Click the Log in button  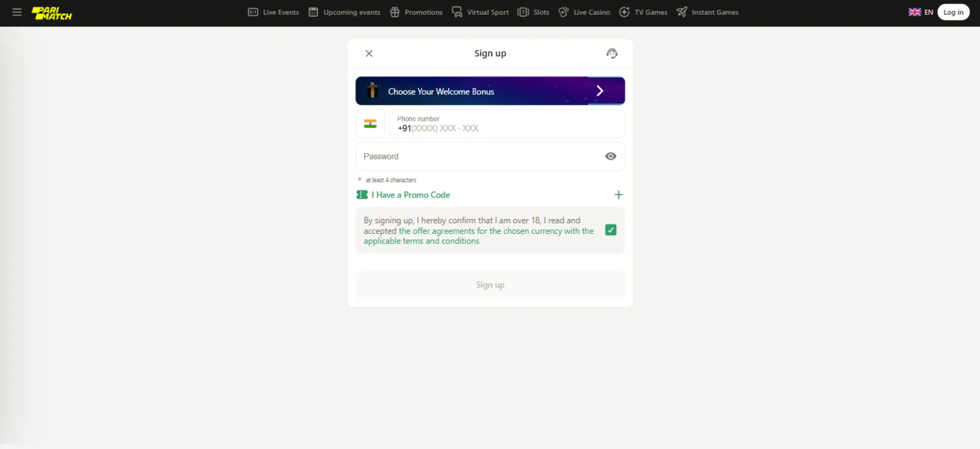coord(953,12)
